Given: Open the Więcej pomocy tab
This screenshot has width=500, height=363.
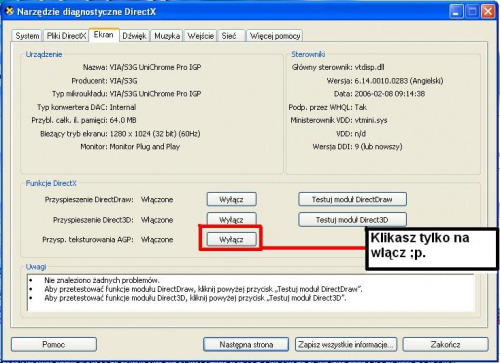Looking at the screenshot, I should click(x=275, y=36).
